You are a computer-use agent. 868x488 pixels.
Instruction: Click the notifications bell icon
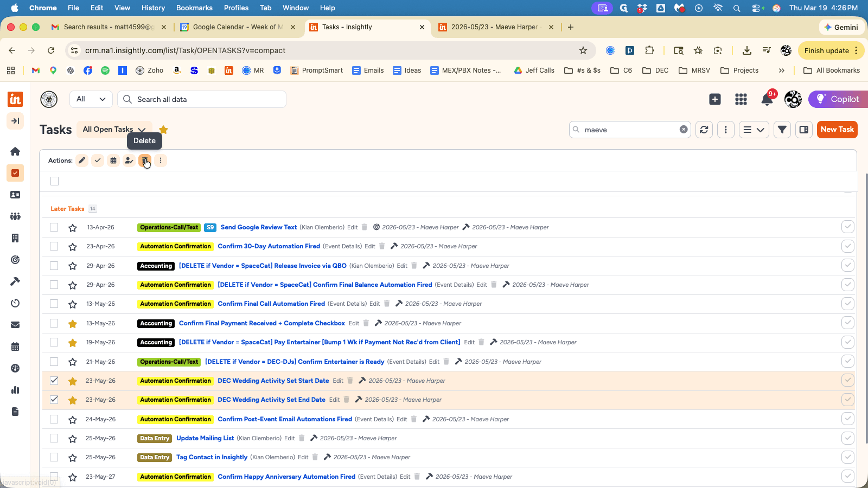coord(767,99)
